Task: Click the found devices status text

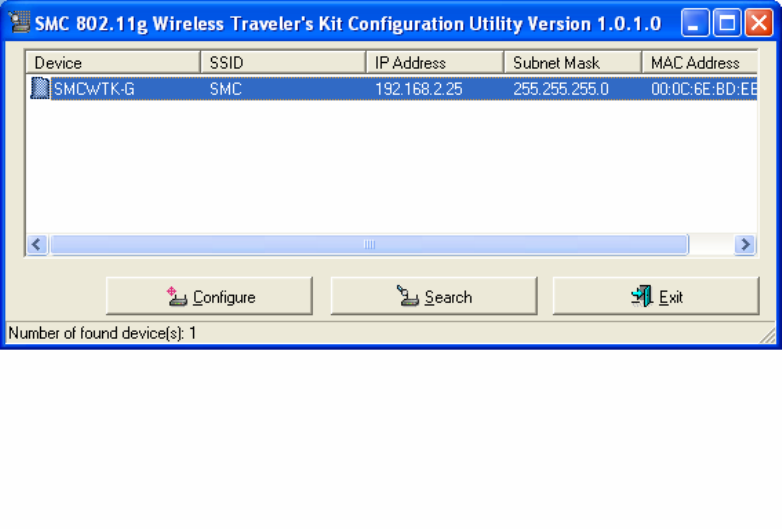Action: (x=102, y=333)
